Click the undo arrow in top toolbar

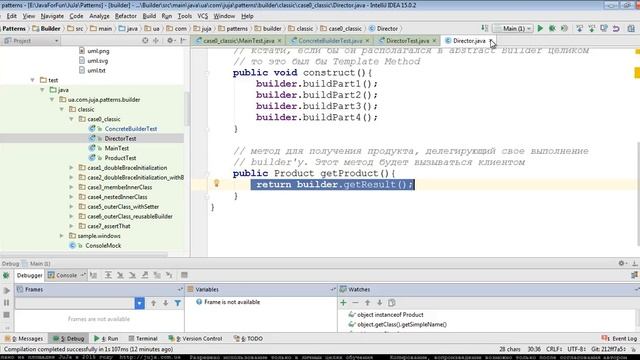[616, 29]
